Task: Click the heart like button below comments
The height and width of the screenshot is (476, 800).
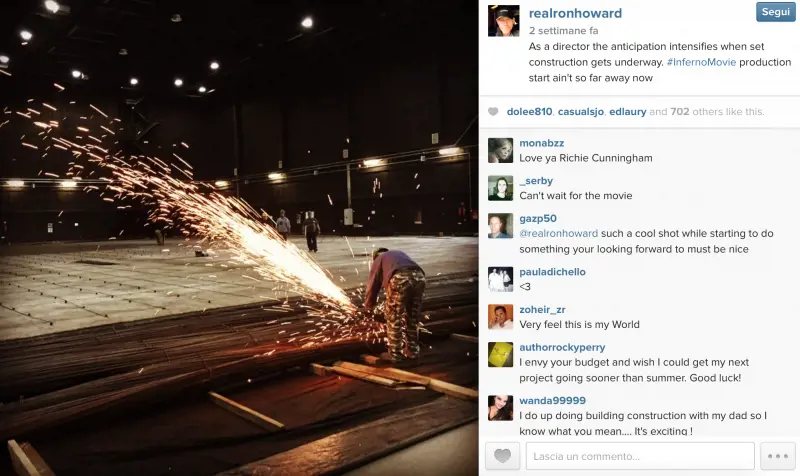Action: pyautogui.click(x=503, y=456)
